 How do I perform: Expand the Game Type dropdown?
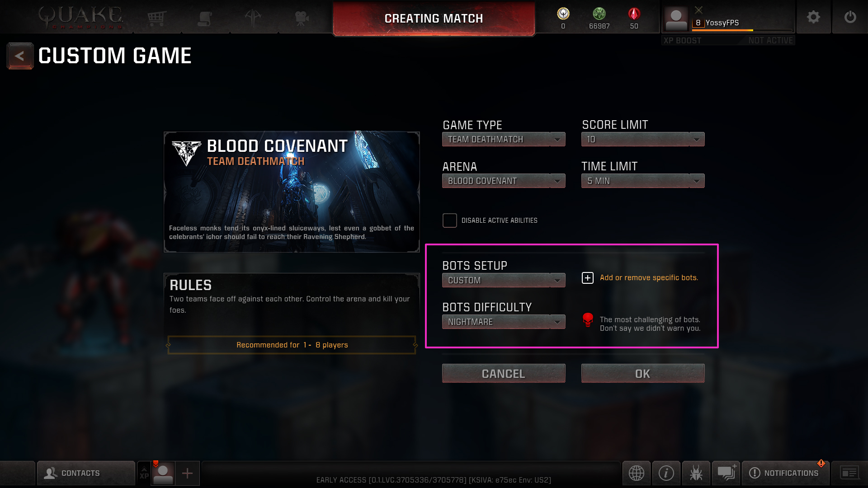pyautogui.click(x=503, y=140)
